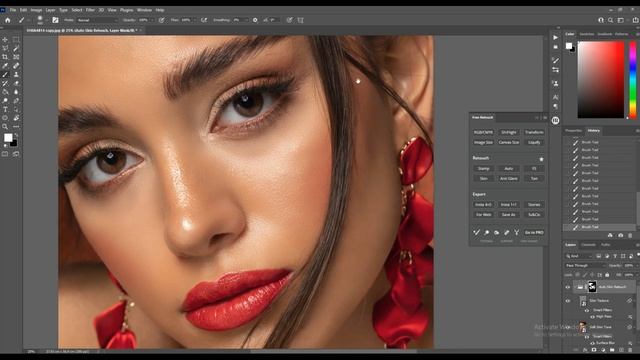Click the hue spectrum slider in Color panel
The height and width of the screenshot is (360, 640).
coord(633,80)
